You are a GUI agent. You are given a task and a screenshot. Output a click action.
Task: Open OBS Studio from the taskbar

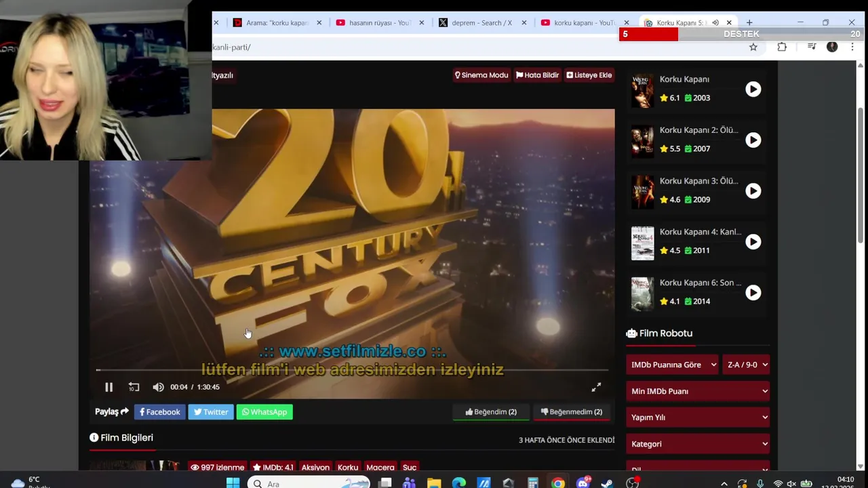pyautogui.click(x=633, y=483)
